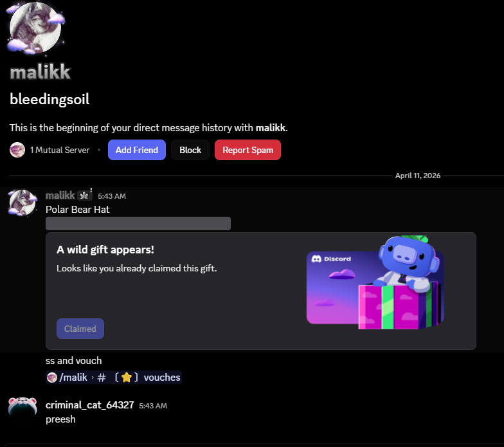
Task: Click the star emoji in vouches link
Action: coord(126,377)
